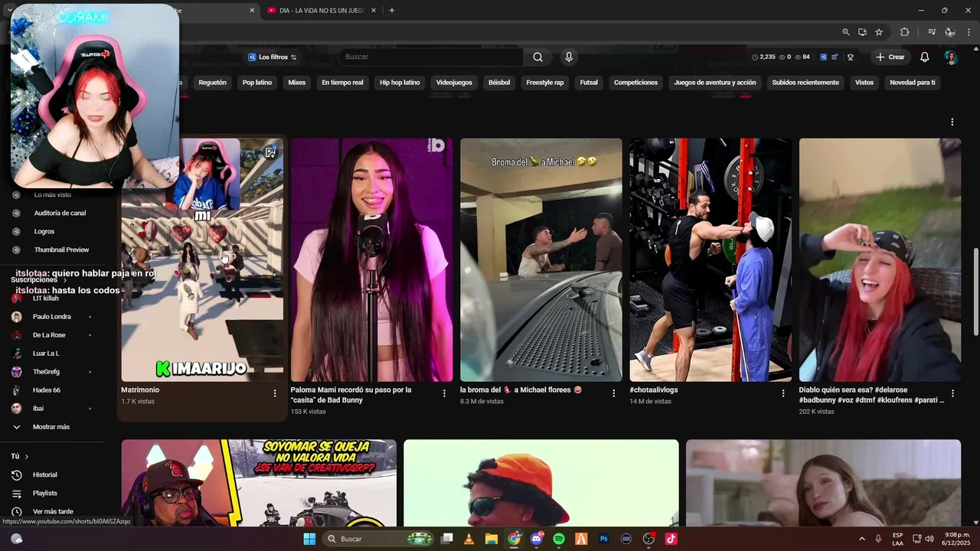Open File Explorer from the taskbar

pos(491,539)
